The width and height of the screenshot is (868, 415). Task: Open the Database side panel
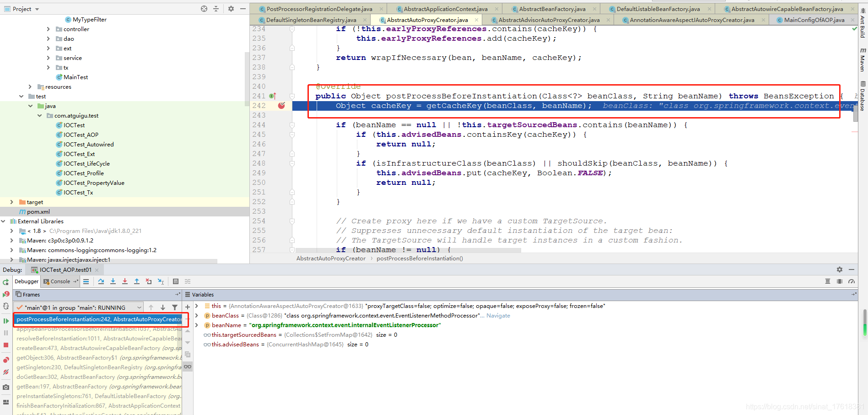[x=863, y=96]
